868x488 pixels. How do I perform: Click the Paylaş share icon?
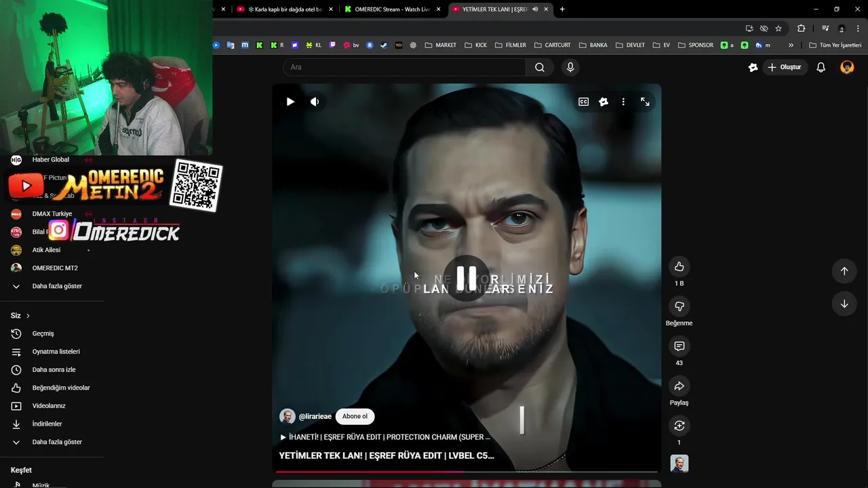tap(679, 386)
